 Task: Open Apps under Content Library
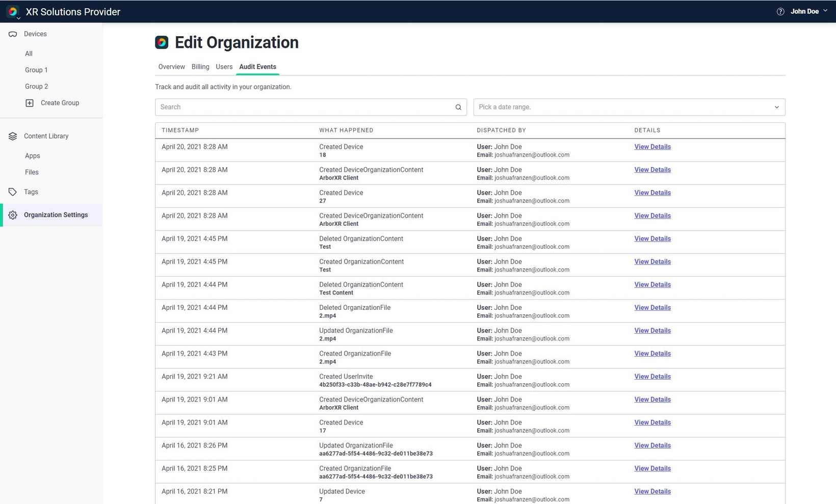tap(32, 156)
